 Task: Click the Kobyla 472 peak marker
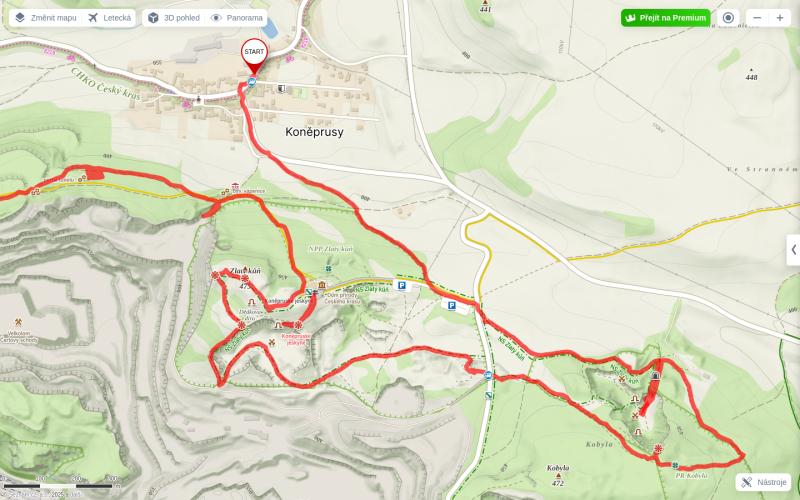(558, 476)
